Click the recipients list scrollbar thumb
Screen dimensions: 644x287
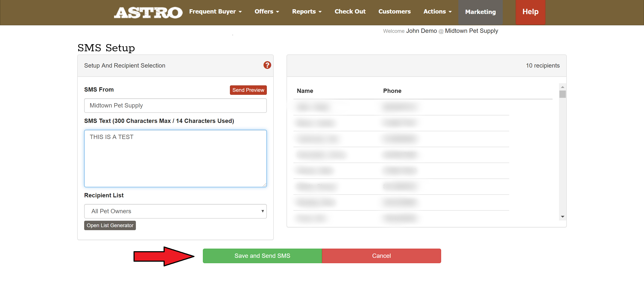coord(562,94)
